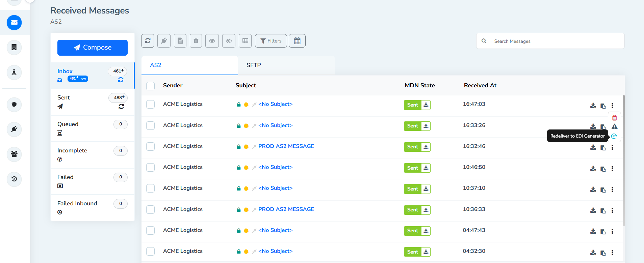
Task: Mark selected as read with eye icon
Action: pyautogui.click(x=212, y=41)
